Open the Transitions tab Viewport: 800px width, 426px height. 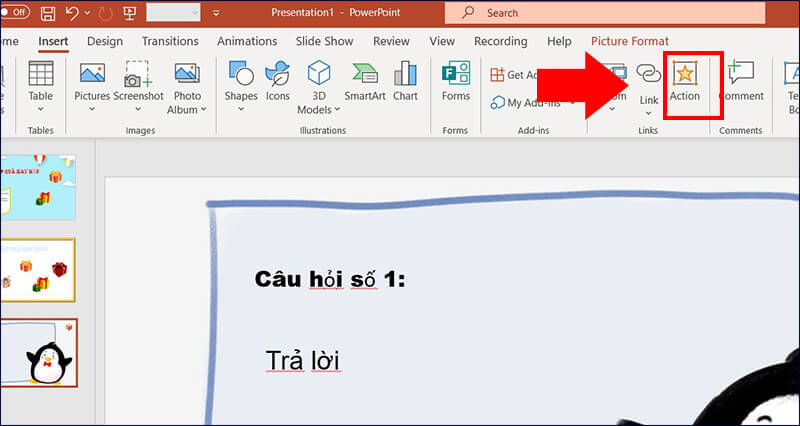click(x=170, y=41)
